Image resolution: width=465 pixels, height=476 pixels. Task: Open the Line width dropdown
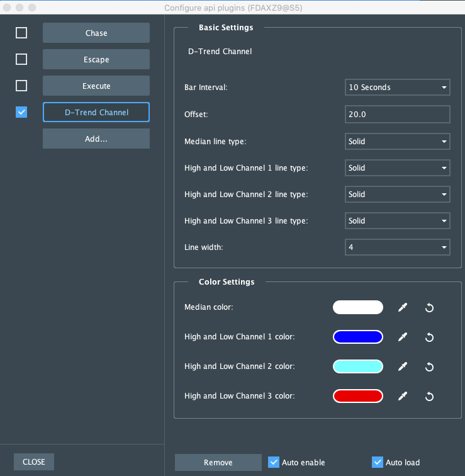397,247
